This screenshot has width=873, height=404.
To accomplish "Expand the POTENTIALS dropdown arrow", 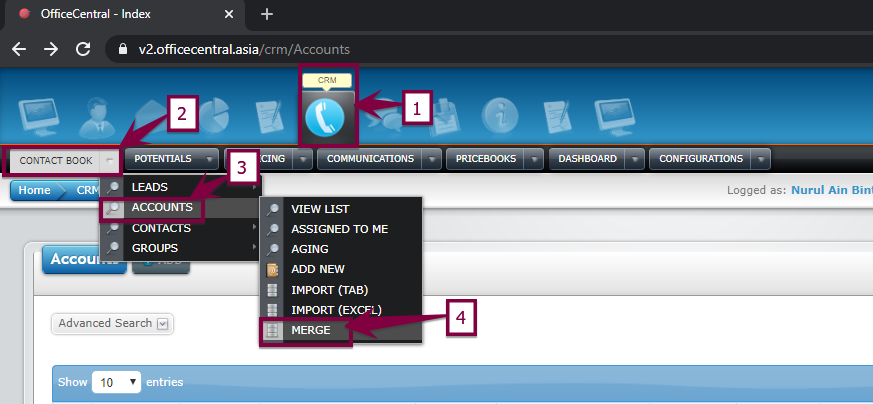I will pyautogui.click(x=209, y=159).
